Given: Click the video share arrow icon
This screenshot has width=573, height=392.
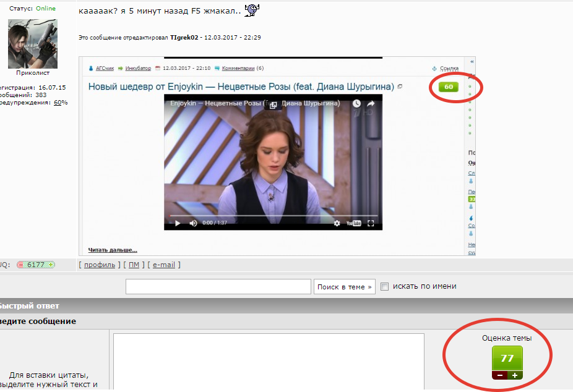Looking at the screenshot, I should pyautogui.click(x=371, y=104).
